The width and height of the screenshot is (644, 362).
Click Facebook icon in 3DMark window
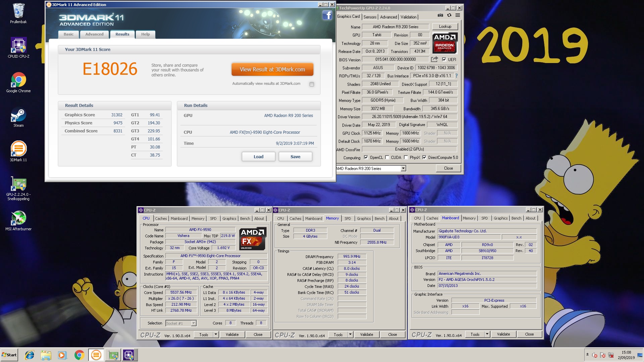click(327, 15)
